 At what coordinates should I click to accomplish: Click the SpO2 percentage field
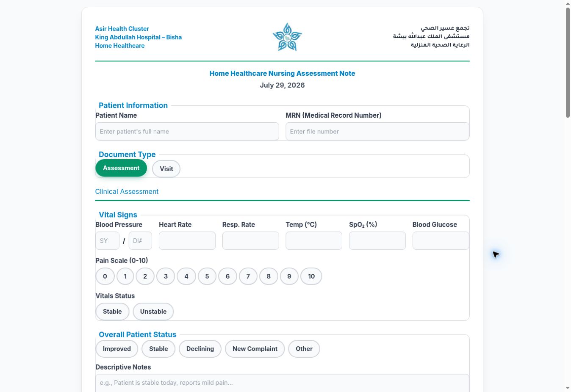tap(377, 240)
